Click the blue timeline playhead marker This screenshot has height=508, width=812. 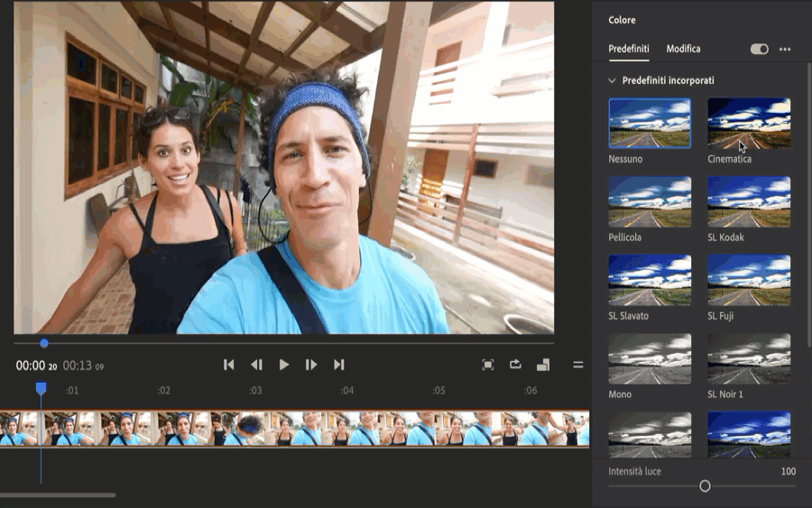(41, 388)
